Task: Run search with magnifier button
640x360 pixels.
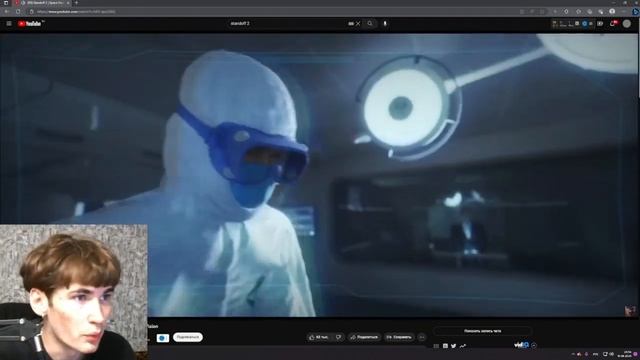Action: coord(370,24)
